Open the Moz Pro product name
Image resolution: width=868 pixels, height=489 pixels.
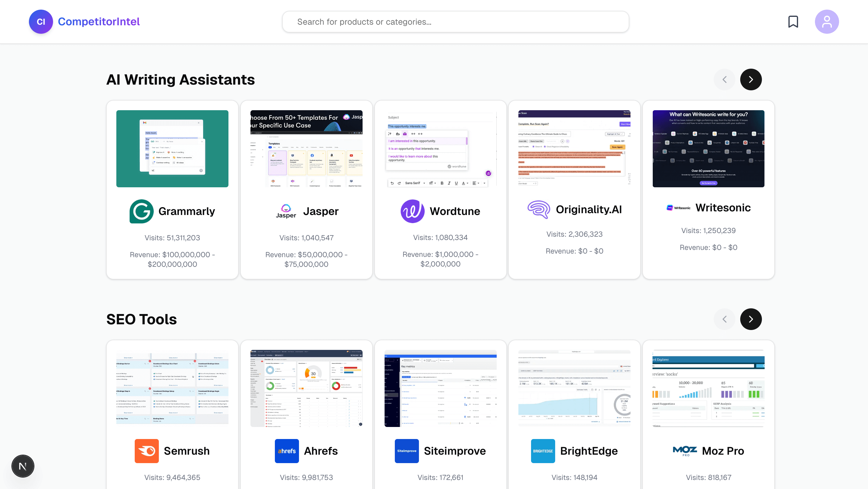coord(723,451)
